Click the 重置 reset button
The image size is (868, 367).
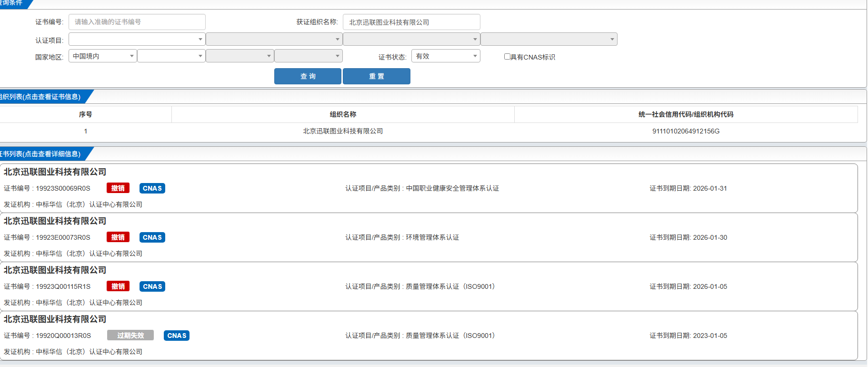tap(377, 76)
